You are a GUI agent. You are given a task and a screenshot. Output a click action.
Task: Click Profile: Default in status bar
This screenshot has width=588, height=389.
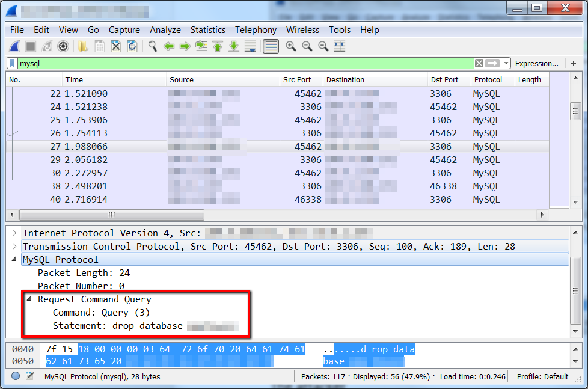tap(542, 376)
